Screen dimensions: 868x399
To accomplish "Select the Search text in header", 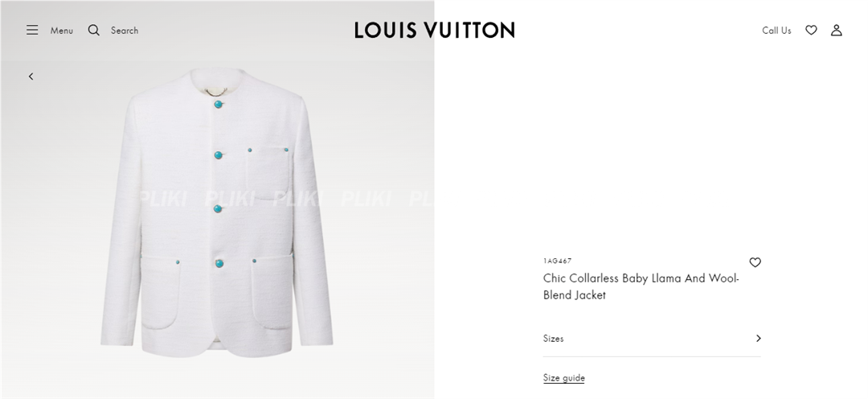I will tap(125, 31).
